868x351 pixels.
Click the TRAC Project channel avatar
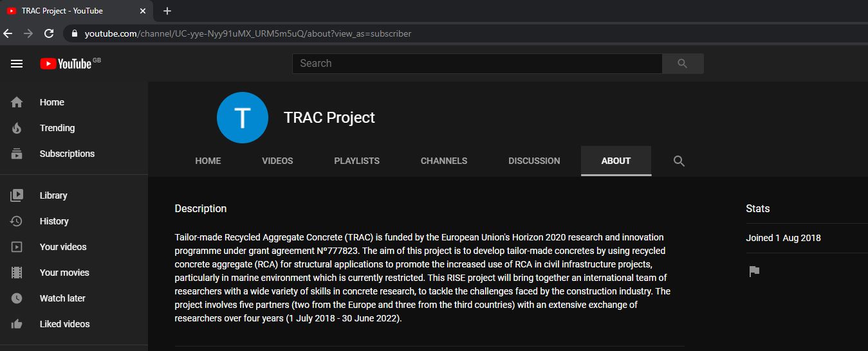(x=242, y=118)
